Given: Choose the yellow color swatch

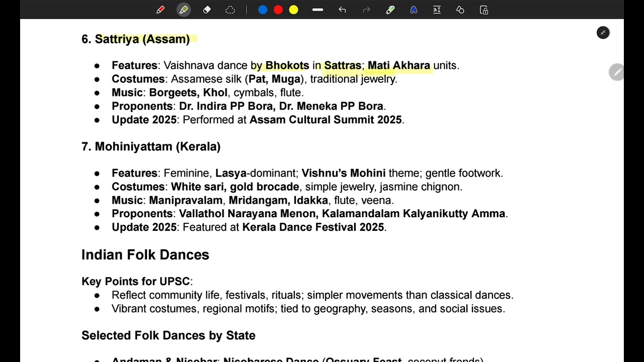Looking at the screenshot, I should [x=294, y=10].
